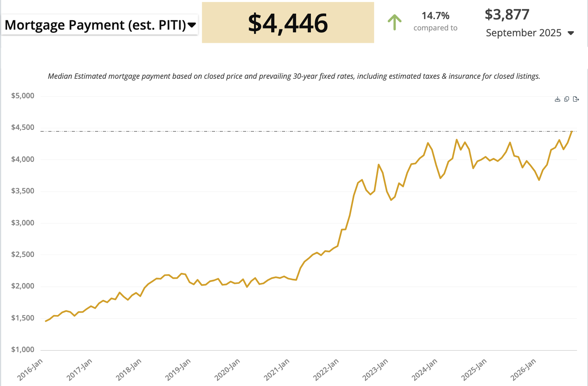588x386 pixels.
Task: Click the $1,000 y-axis label
Action: click(23, 349)
